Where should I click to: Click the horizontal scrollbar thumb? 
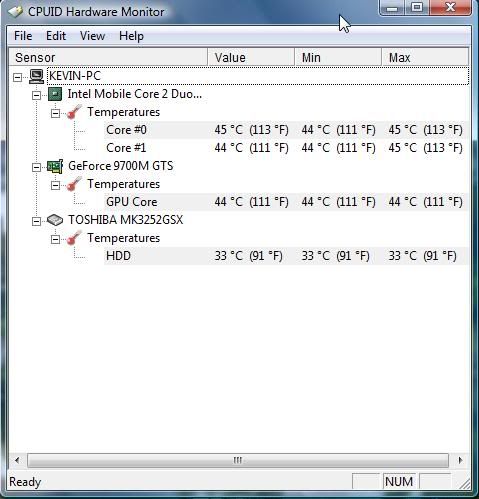[238, 460]
